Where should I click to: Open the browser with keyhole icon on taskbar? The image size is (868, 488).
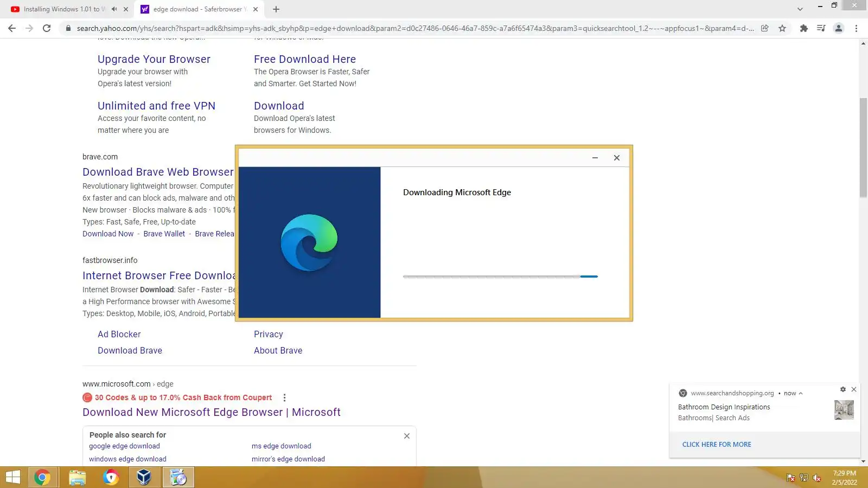coord(111,477)
